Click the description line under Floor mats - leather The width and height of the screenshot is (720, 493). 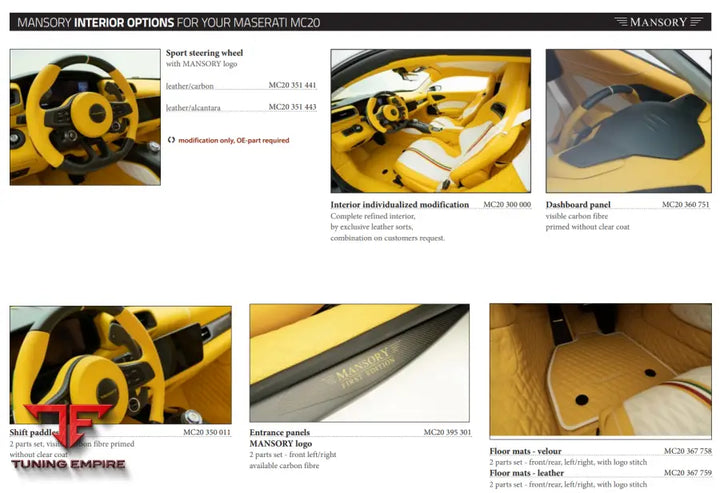tap(568, 484)
